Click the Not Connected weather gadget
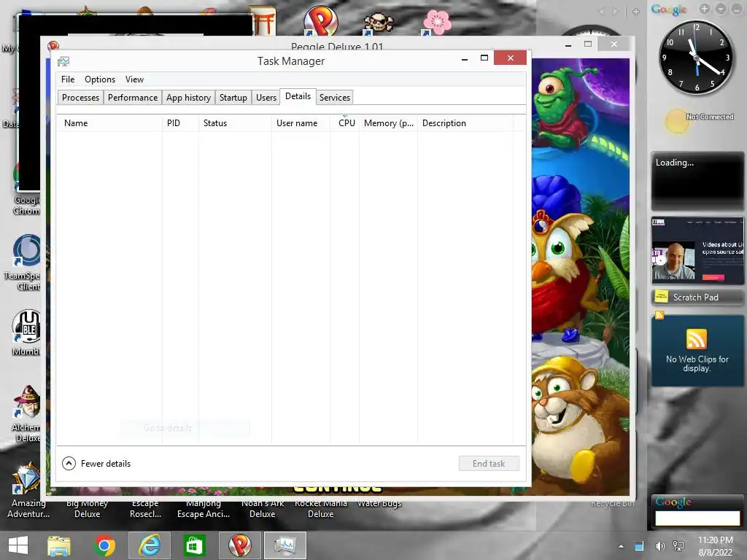The image size is (747, 560). 700,120
